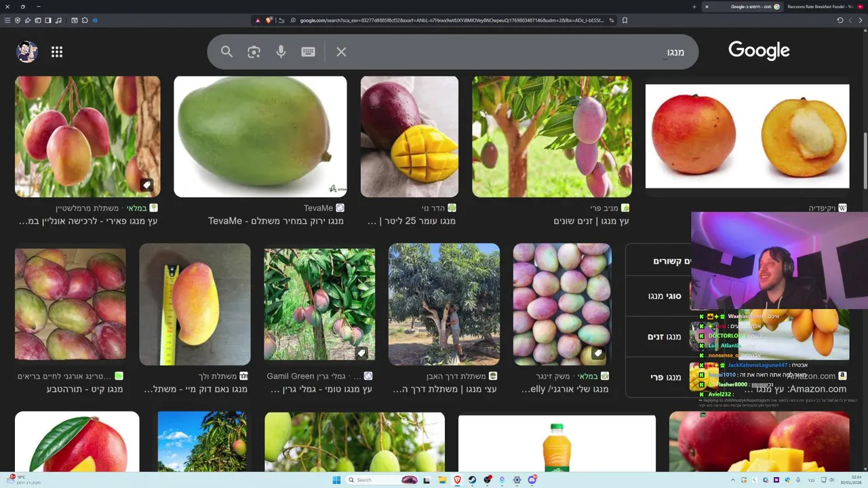
Task: Reload the page with the refresh icon
Action: point(840,20)
